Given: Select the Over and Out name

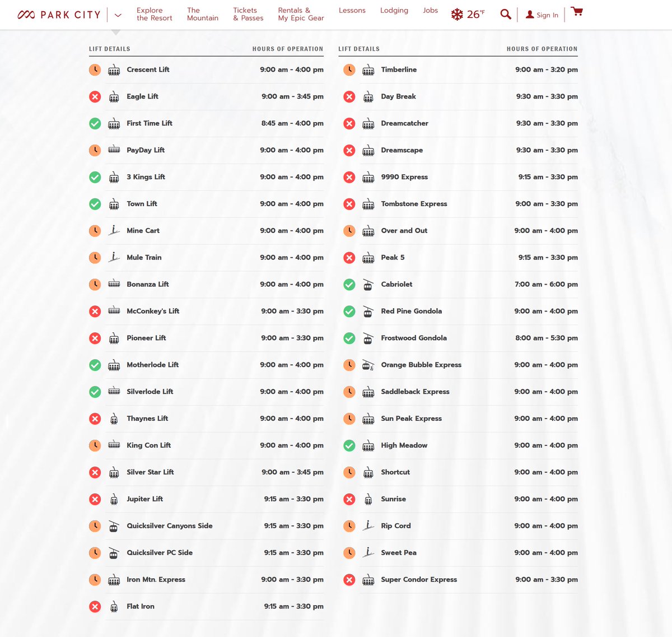Looking at the screenshot, I should click(404, 231).
